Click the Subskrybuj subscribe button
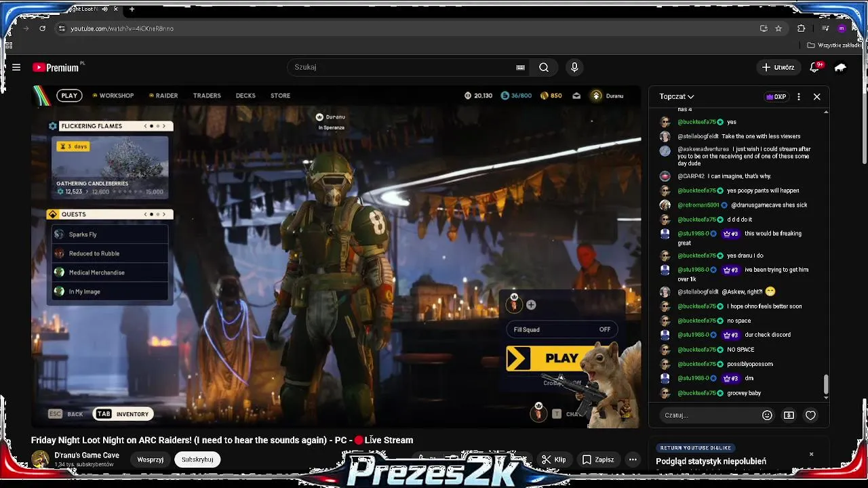The height and width of the screenshot is (488, 868). click(x=197, y=460)
